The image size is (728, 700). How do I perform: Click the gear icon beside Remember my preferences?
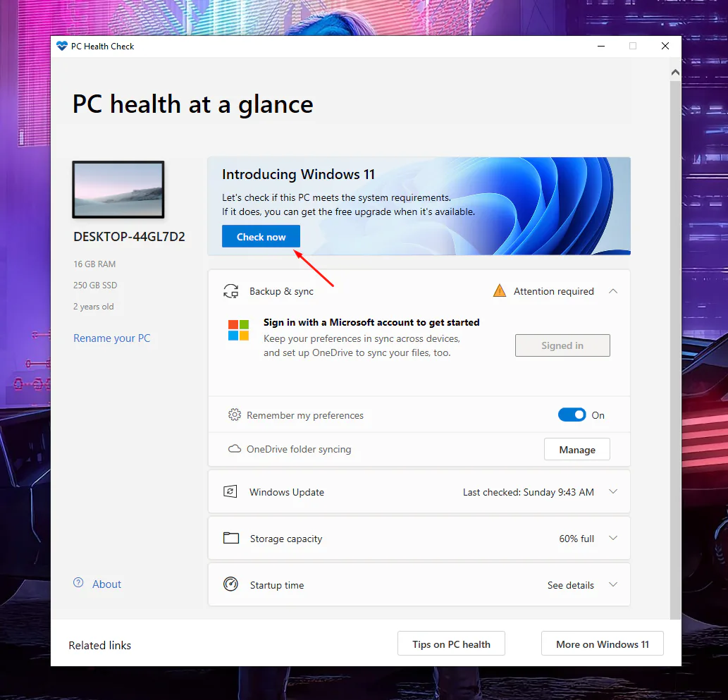235,415
